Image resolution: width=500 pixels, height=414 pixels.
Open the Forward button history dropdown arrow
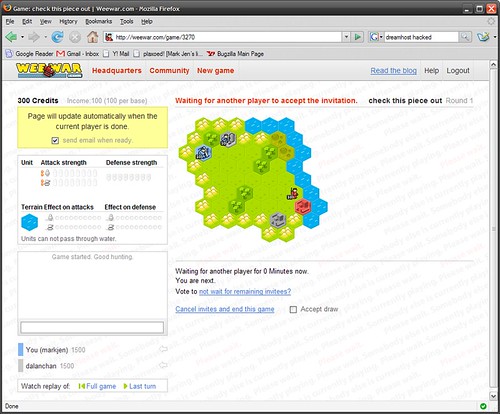click(45, 37)
